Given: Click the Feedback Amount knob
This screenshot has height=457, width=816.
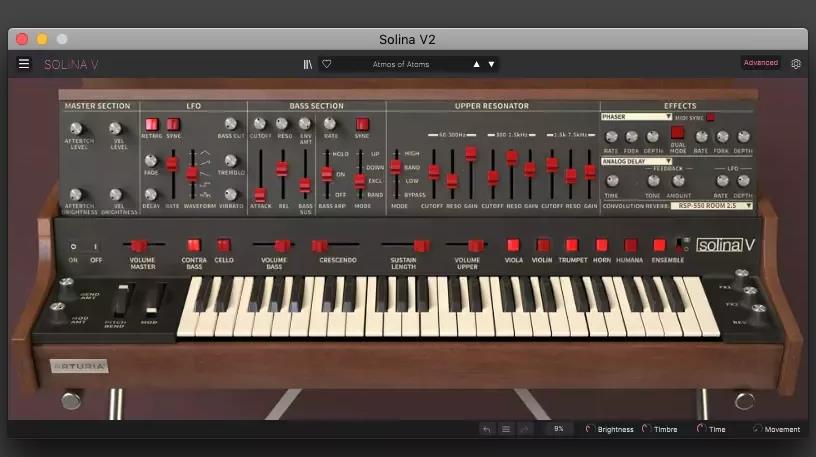Looking at the screenshot, I should 678,181.
